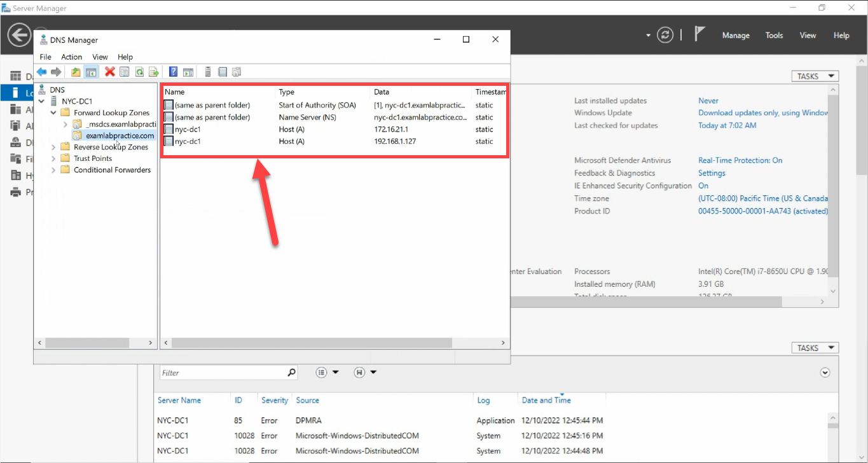Expand the _msdcs.examlabpractice zone

[x=65, y=124]
